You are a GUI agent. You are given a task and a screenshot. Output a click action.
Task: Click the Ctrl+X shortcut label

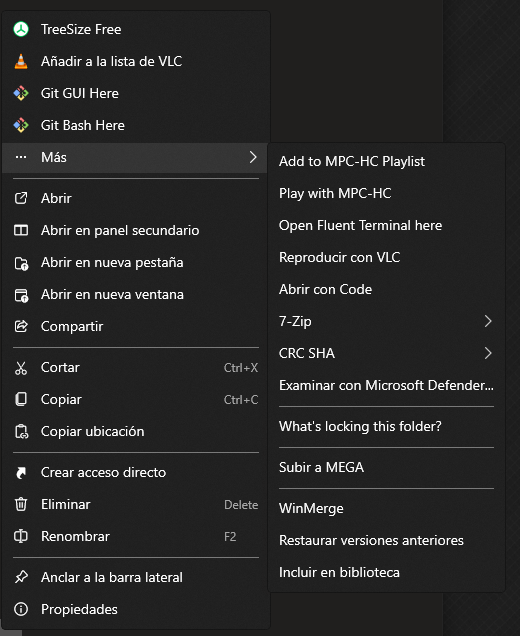tap(241, 368)
